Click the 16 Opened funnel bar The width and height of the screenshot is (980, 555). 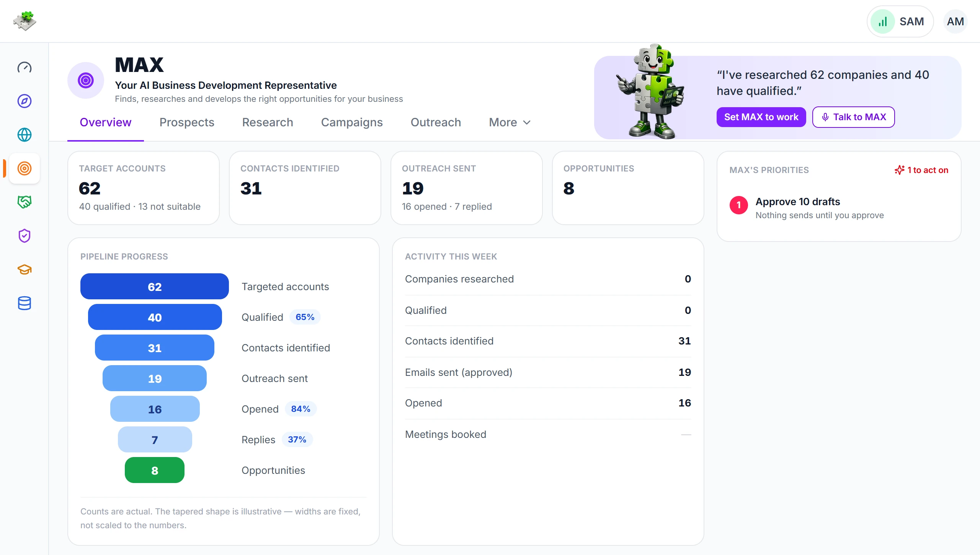(155, 409)
